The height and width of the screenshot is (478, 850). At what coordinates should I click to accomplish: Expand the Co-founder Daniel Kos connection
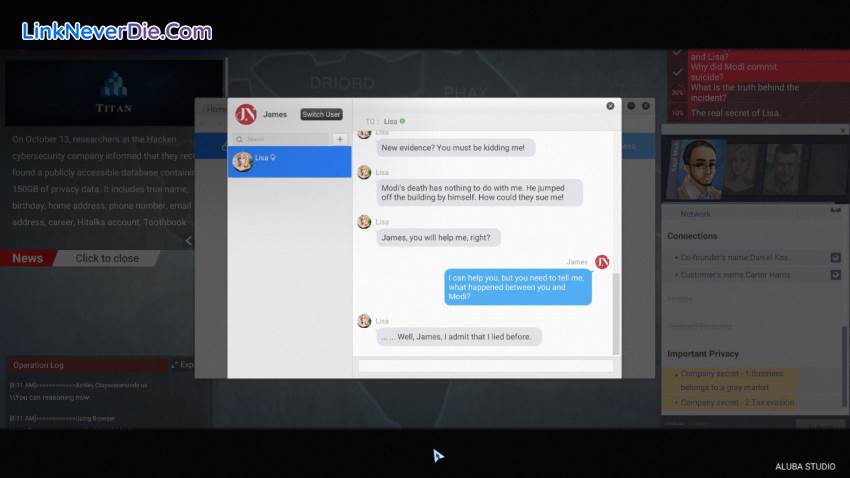tap(835, 258)
